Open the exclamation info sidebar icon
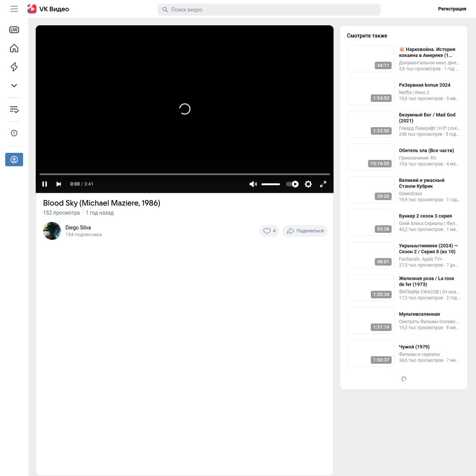The image size is (476, 476). pos(14,133)
